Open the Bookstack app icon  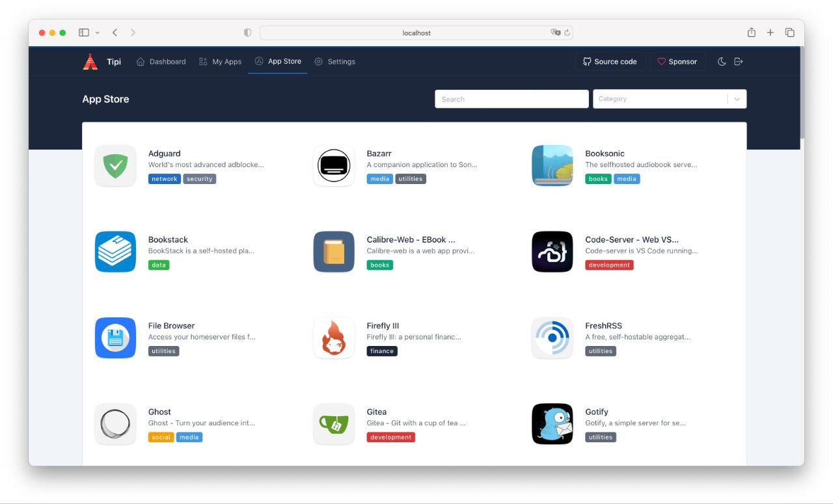[115, 252]
